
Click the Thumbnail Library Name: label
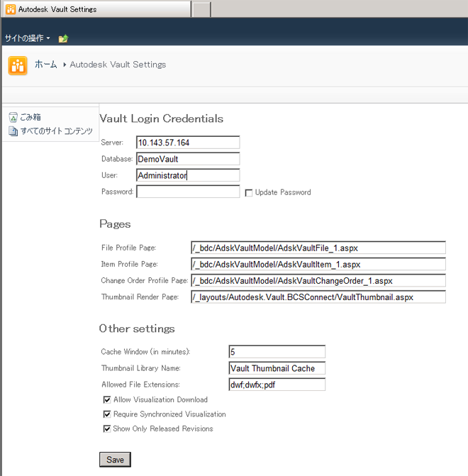click(x=141, y=368)
